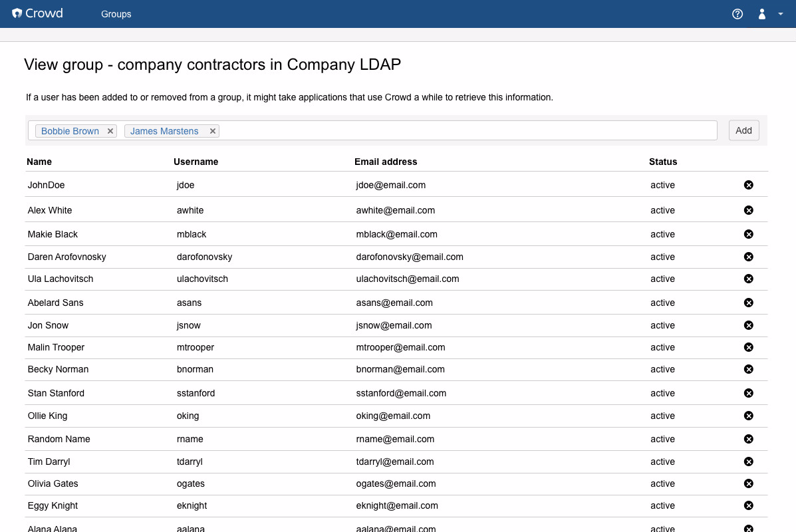Remove JohnDoe from the group
This screenshot has width=796, height=532.
748,185
